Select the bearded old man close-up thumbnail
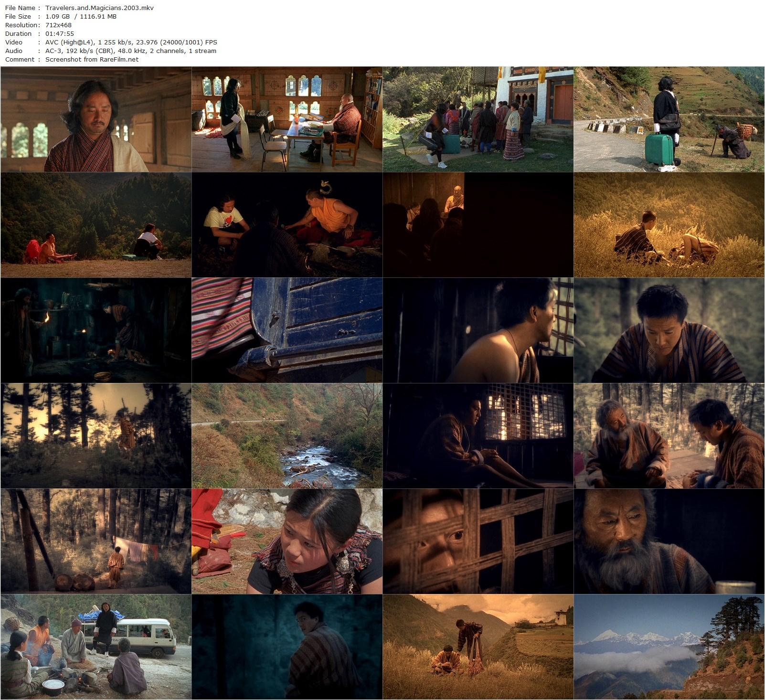 point(669,541)
